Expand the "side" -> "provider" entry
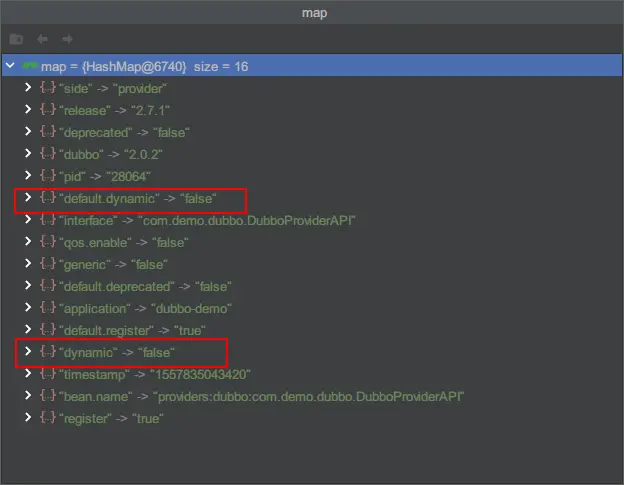This screenshot has height=485, width=624. tap(28, 88)
